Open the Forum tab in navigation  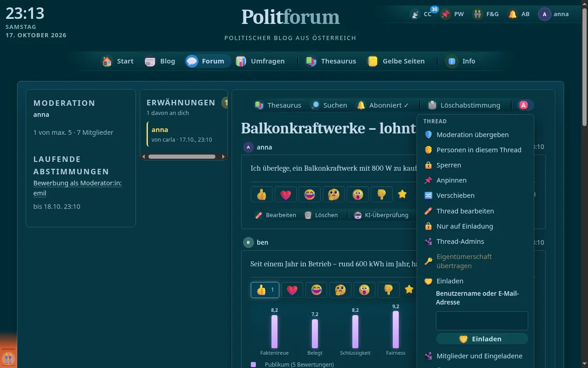208,61
